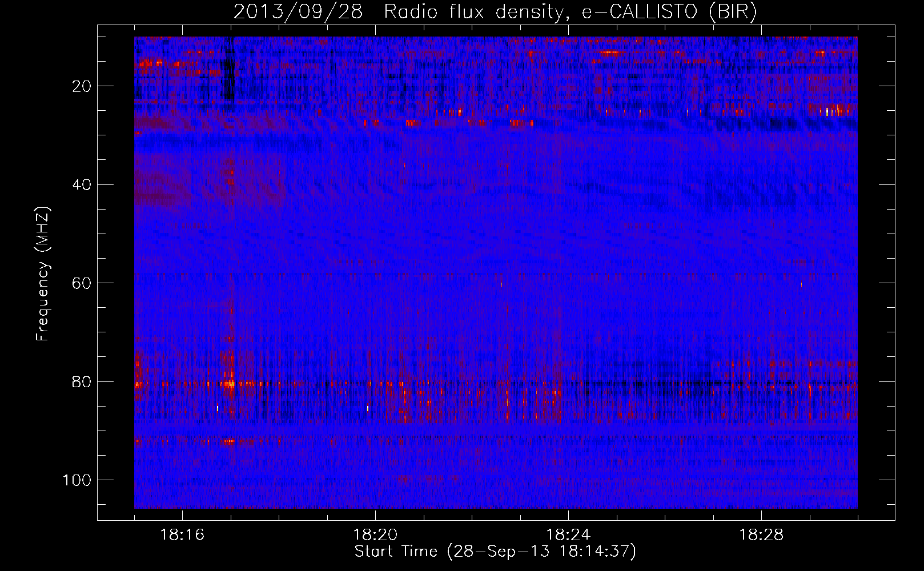
Task: Click the 'Start Time (28-Sep-13 18:14:37)' label
Action: 495,552
